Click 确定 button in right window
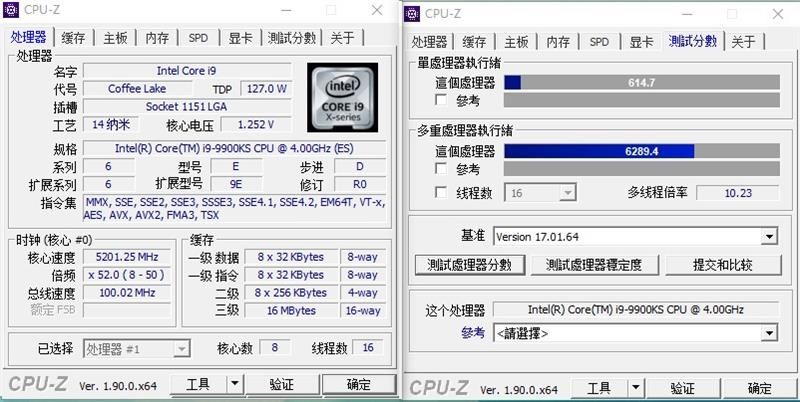Viewport: 800px width, 402px height. [x=760, y=388]
